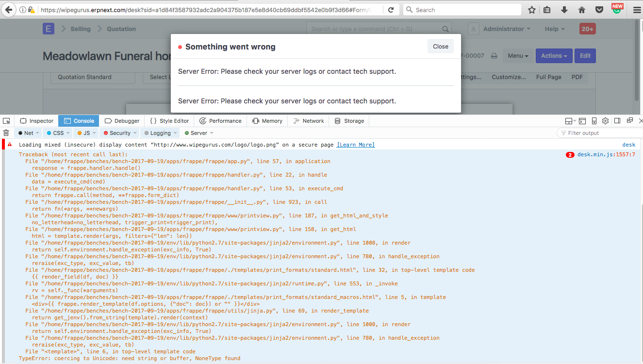
Task: Open the Firefox hamburger menu
Action: [637, 10]
